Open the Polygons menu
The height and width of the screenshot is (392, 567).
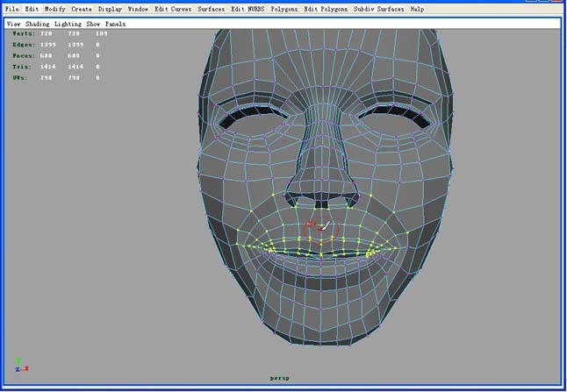(284, 9)
